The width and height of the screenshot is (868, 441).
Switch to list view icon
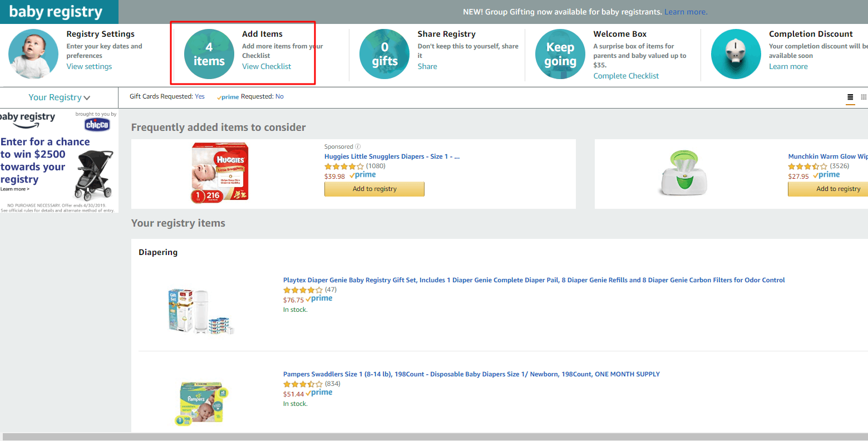tap(850, 97)
